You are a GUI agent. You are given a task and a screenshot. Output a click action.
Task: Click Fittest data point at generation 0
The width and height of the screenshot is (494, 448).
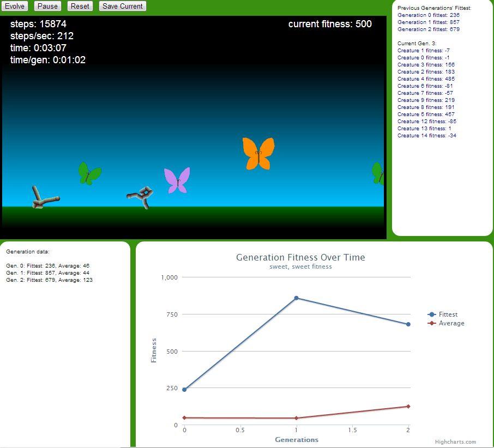coord(184,390)
